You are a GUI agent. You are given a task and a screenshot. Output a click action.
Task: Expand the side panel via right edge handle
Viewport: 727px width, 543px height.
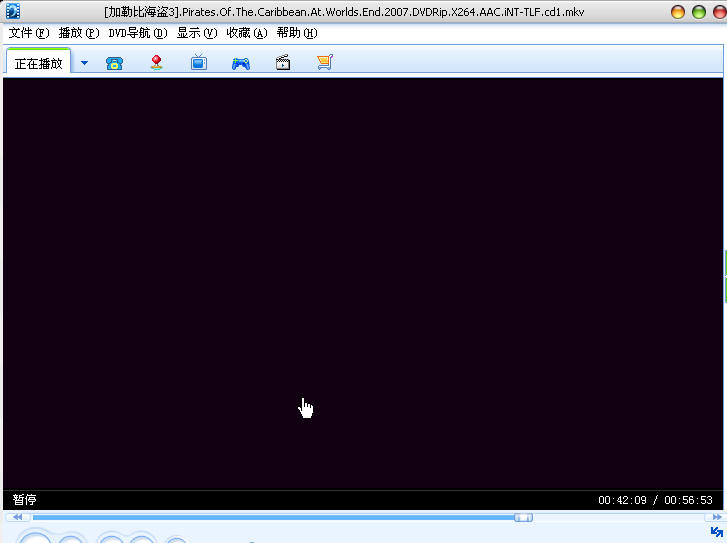(x=724, y=276)
